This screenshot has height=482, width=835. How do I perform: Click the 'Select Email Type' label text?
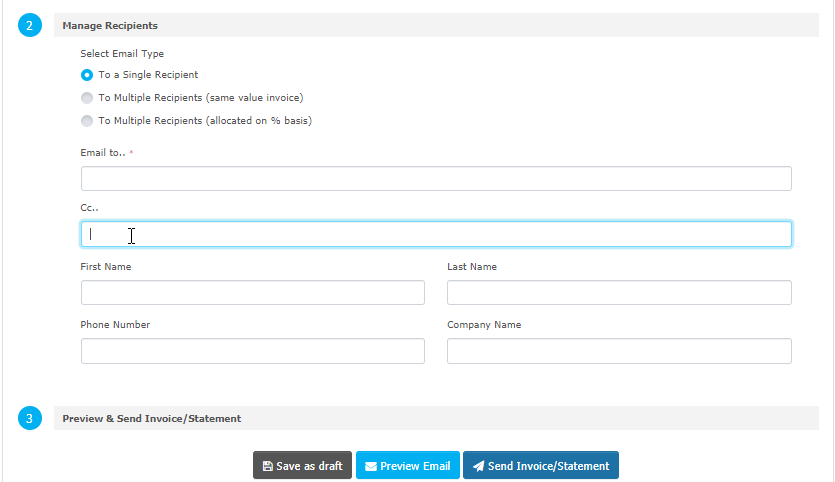pyautogui.click(x=122, y=54)
